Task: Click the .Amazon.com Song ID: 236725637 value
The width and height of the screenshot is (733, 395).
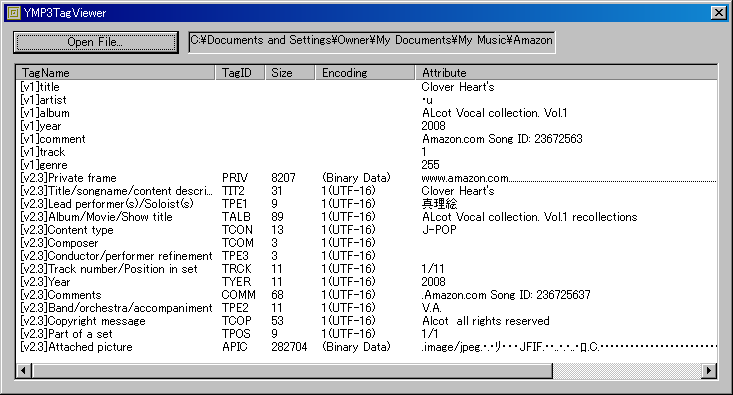Action: tap(506, 295)
